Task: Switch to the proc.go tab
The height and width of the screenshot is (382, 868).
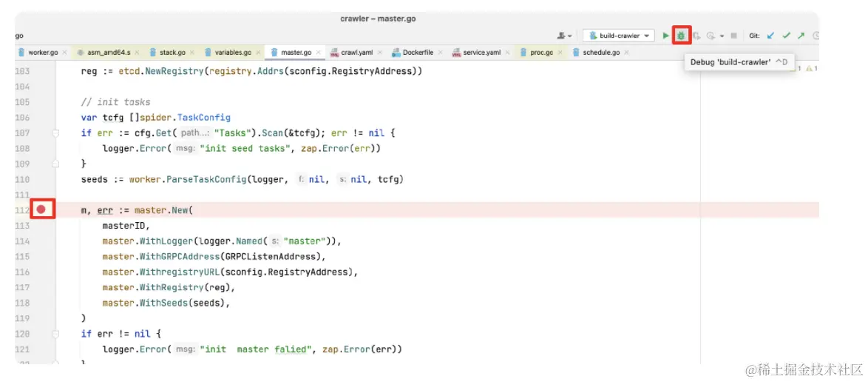Action: pyautogui.click(x=541, y=53)
